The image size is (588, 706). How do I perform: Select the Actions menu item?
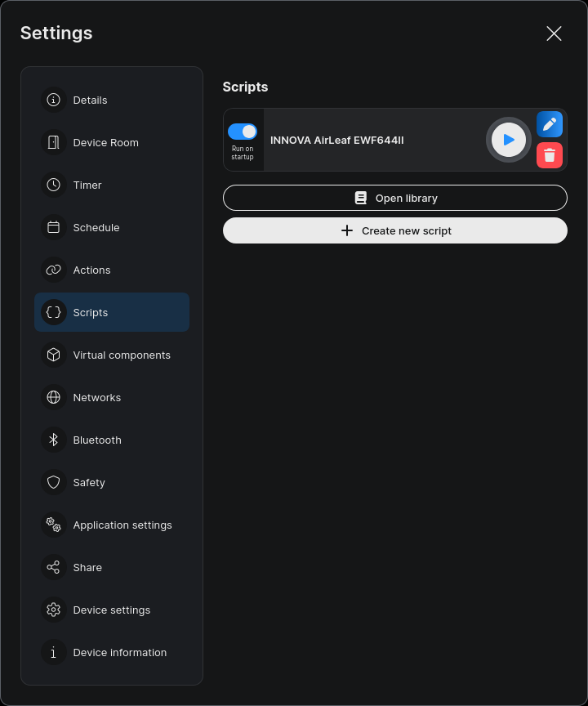tap(112, 270)
